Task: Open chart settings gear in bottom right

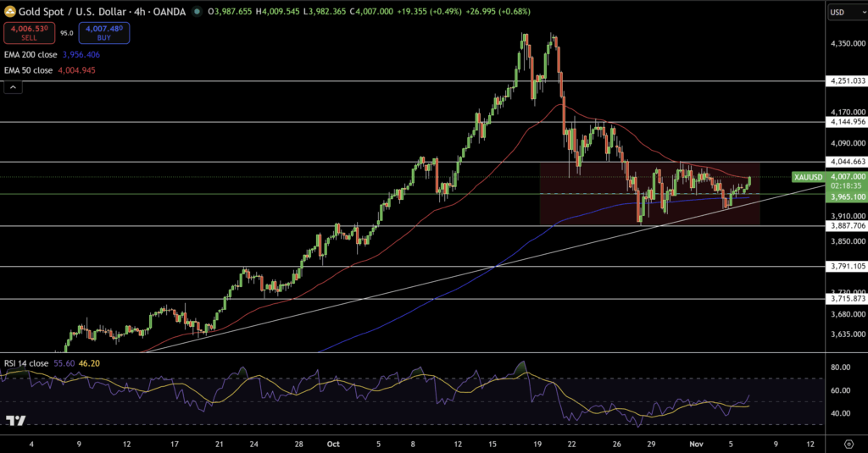Action: tap(848, 443)
